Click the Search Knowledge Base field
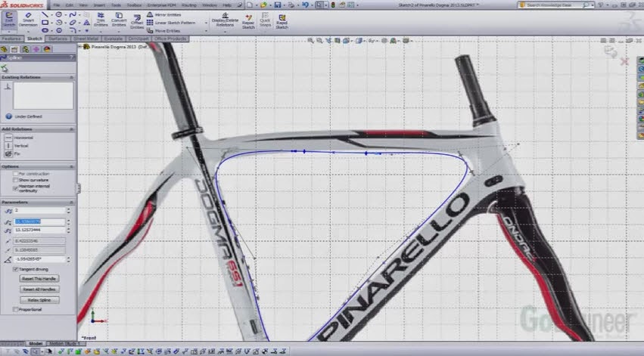This screenshot has height=356, width=644. click(555, 5)
